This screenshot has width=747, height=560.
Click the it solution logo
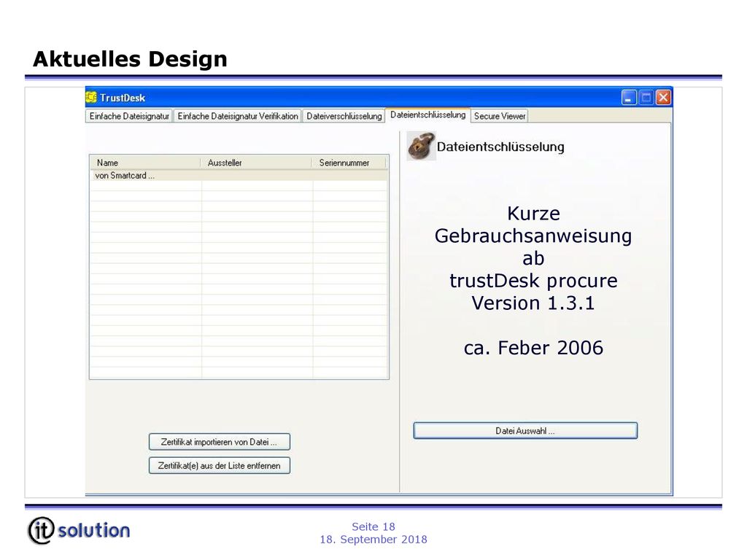[x=79, y=530]
